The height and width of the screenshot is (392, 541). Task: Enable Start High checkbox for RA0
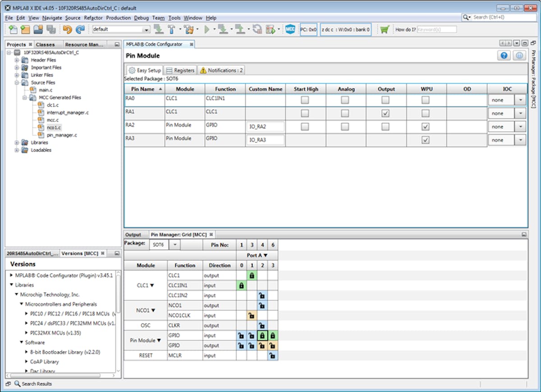click(305, 100)
